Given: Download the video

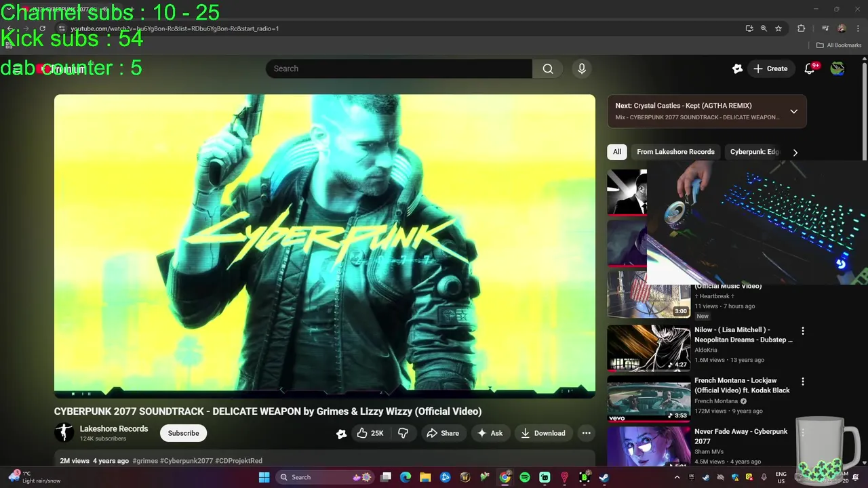Looking at the screenshot, I should (x=542, y=433).
